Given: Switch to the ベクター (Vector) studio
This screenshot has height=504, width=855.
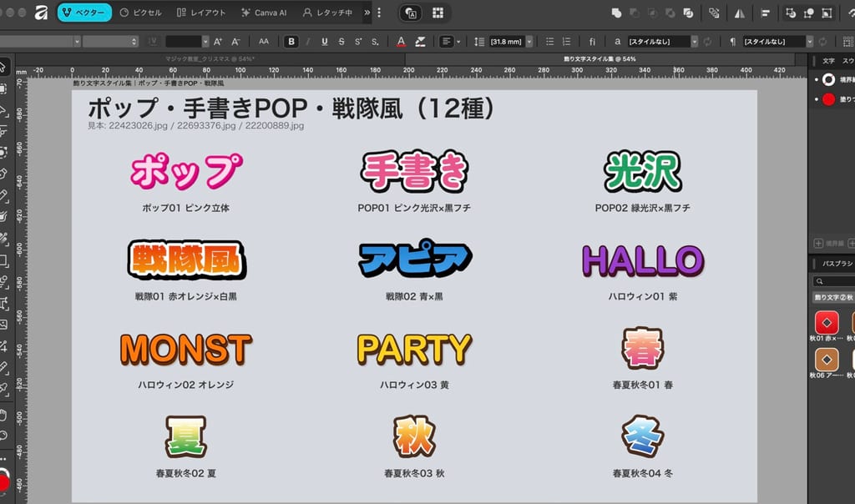Looking at the screenshot, I should point(84,13).
